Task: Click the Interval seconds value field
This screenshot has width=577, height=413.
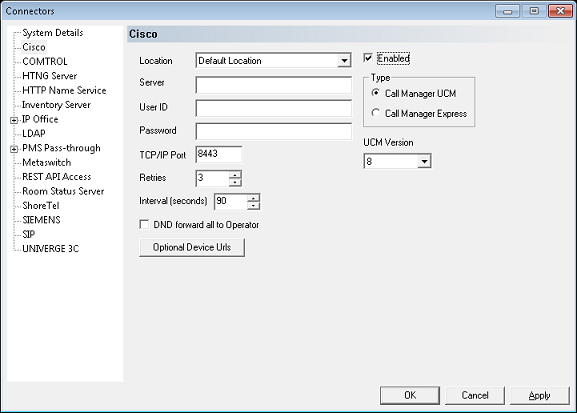Action: tap(231, 201)
